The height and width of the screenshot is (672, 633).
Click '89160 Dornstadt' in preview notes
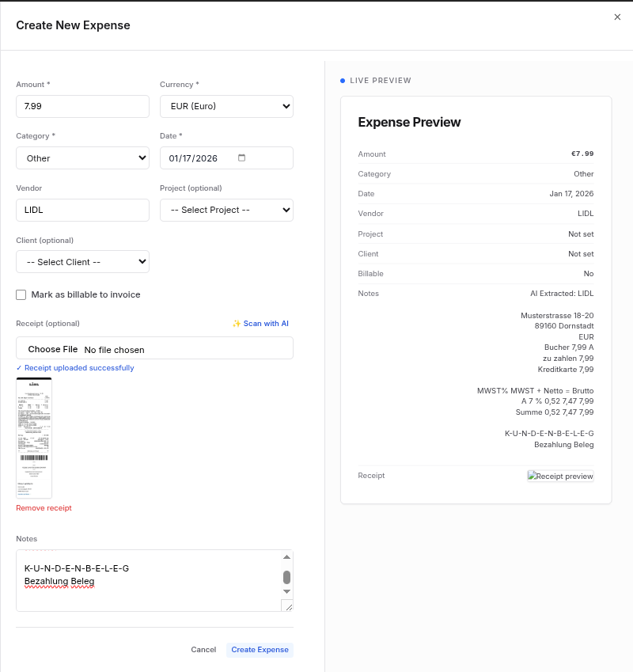point(564,326)
